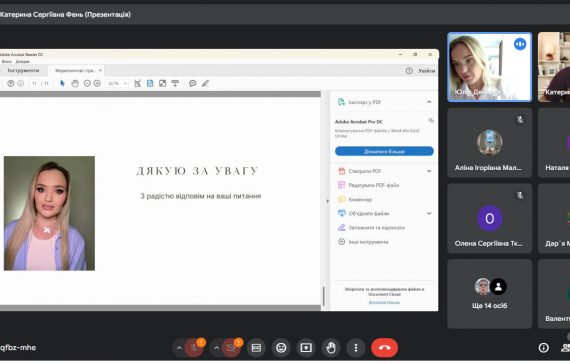The height and width of the screenshot is (364, 570).
Task: Toggle closed captions button
Action: click(x=256, y=348)
